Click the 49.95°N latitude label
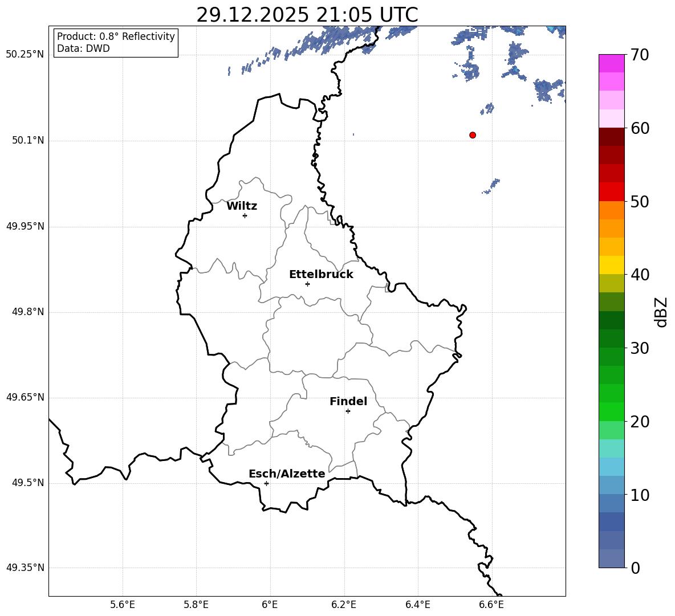675x616 pixels. click(25, 226)
